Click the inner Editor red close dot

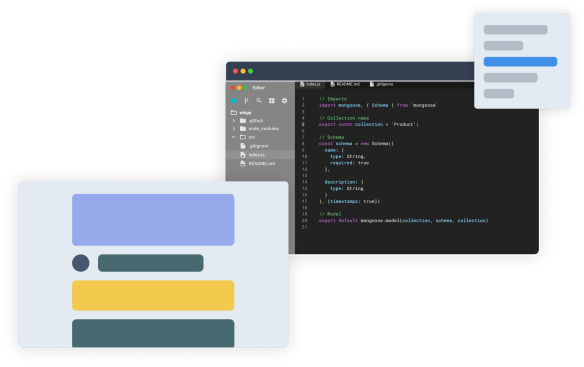pyautogui.click(x=232, y=88)
